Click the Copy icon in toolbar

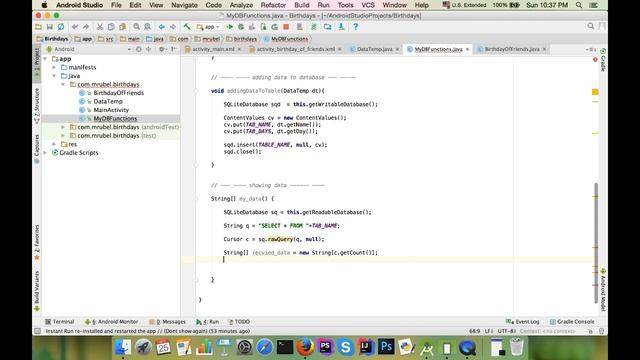(x=111, y=27)
